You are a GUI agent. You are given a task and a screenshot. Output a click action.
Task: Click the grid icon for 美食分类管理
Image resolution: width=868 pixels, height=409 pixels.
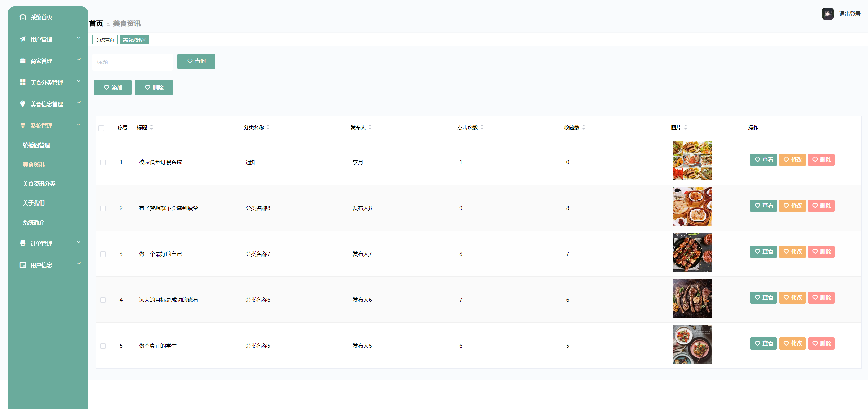click(23, 82)
